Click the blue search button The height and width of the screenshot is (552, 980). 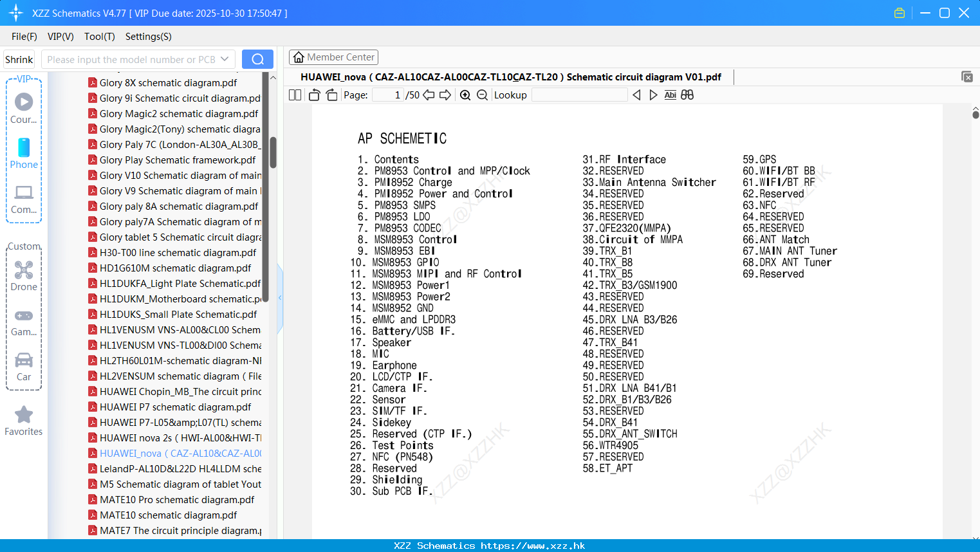click(x=257, y=59)
